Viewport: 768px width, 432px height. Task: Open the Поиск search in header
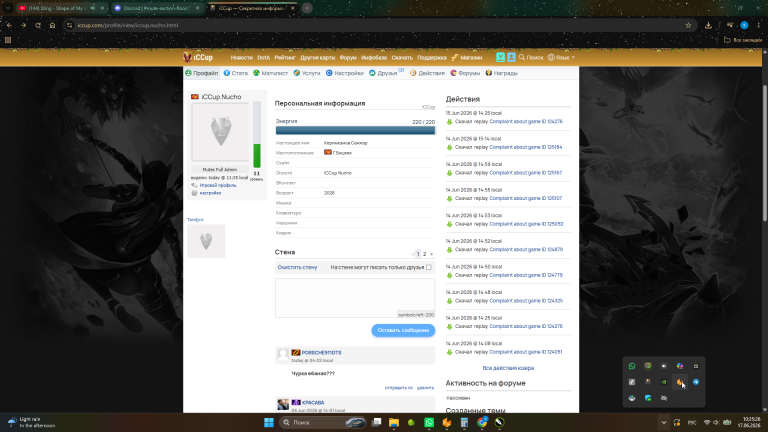click(x=531, y=57)
